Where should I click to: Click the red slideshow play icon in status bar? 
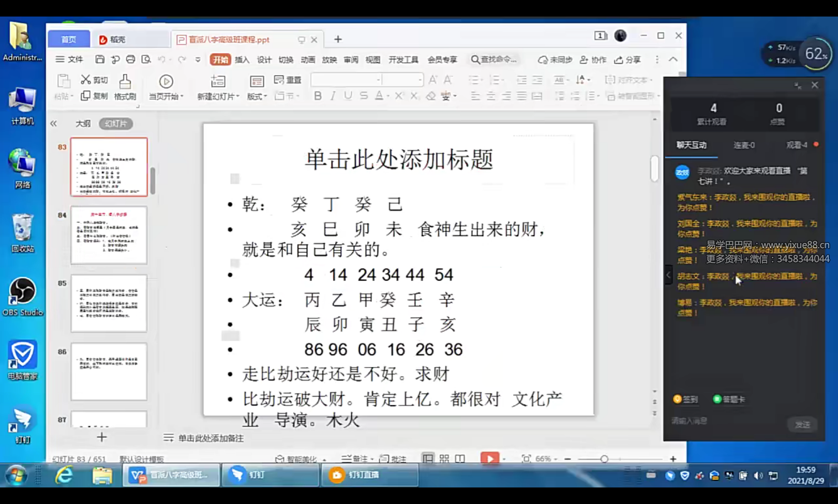pyautogui.click(x=488, y=459)
